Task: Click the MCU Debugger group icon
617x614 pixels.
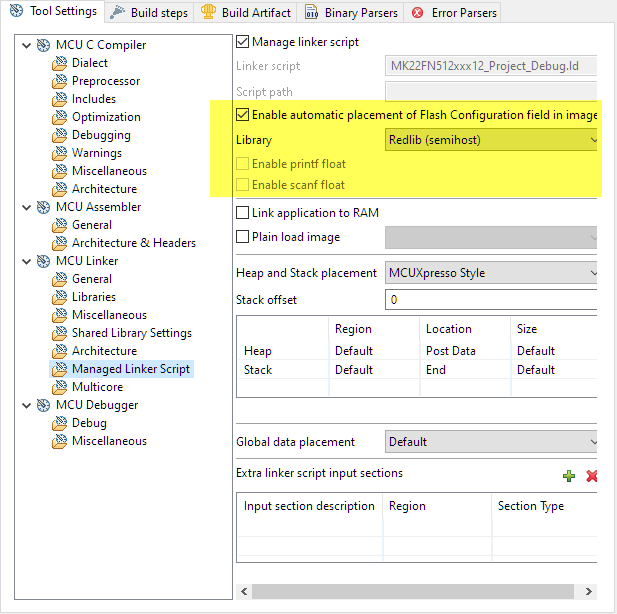Action: click(x=43, y=405)
